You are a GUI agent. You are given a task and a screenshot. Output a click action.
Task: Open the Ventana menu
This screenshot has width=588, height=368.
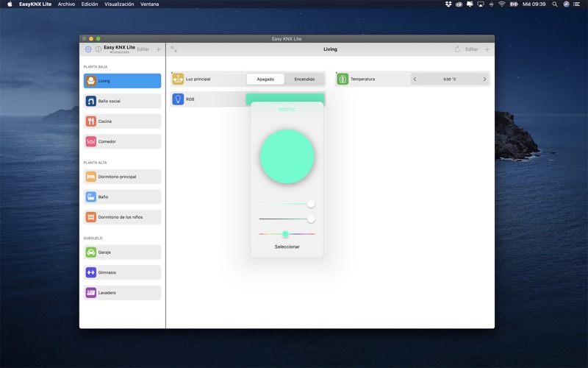click(150, 4)
